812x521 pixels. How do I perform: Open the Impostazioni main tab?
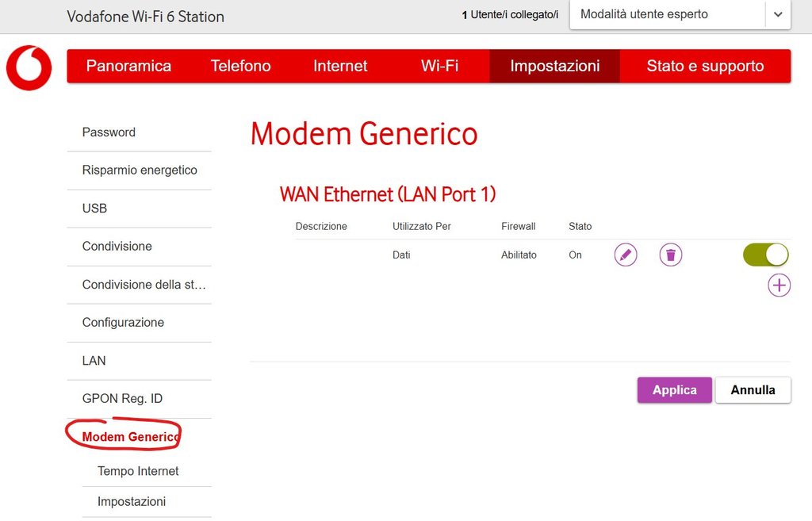554,66
